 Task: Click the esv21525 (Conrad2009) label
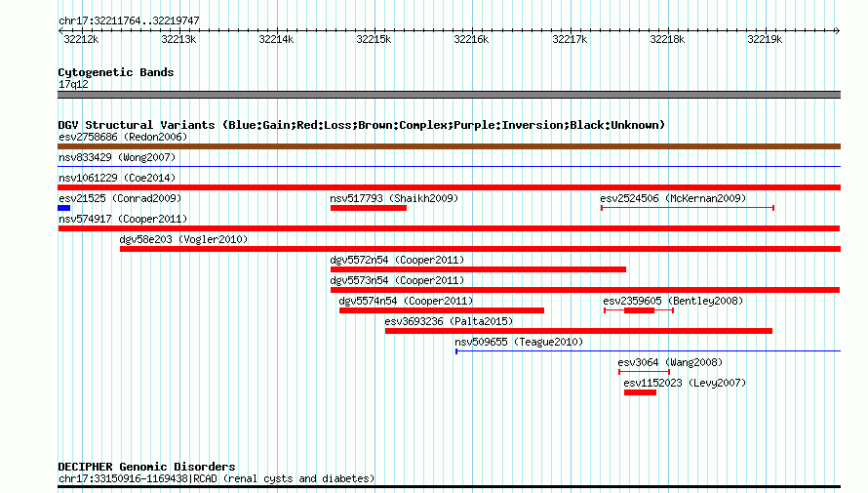[x=120, y=198]
